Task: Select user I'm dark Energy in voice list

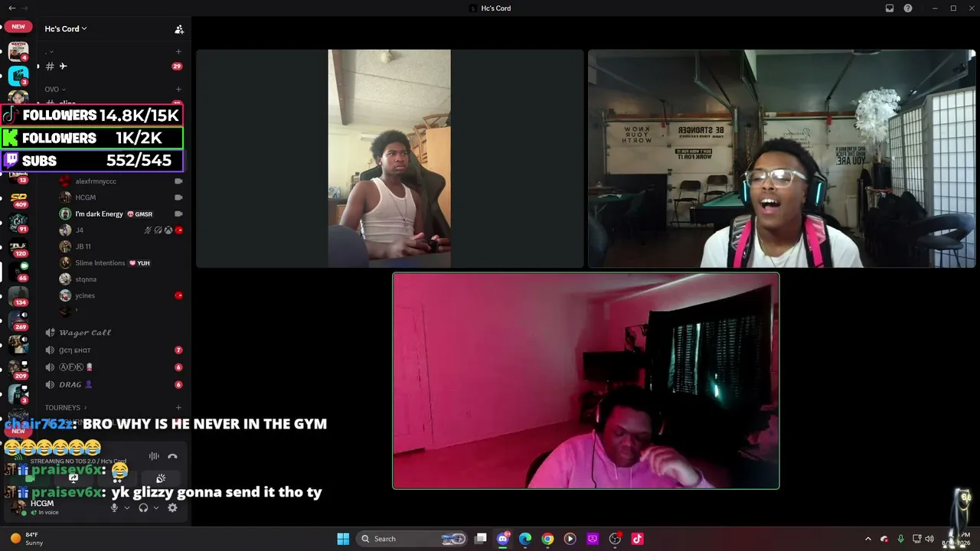Action: pos(121,214)
